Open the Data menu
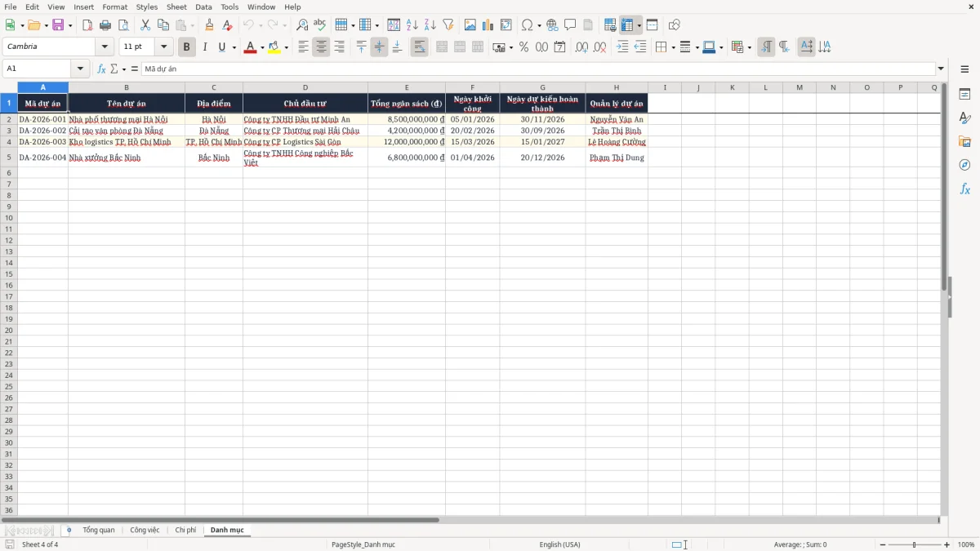This screenshot has width=980, height=551. click(203, 7)
